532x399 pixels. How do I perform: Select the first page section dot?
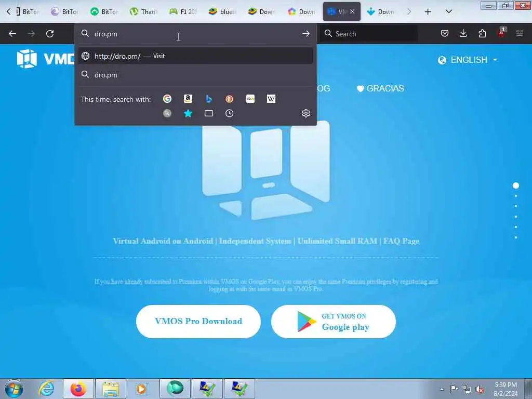point(516,185)
